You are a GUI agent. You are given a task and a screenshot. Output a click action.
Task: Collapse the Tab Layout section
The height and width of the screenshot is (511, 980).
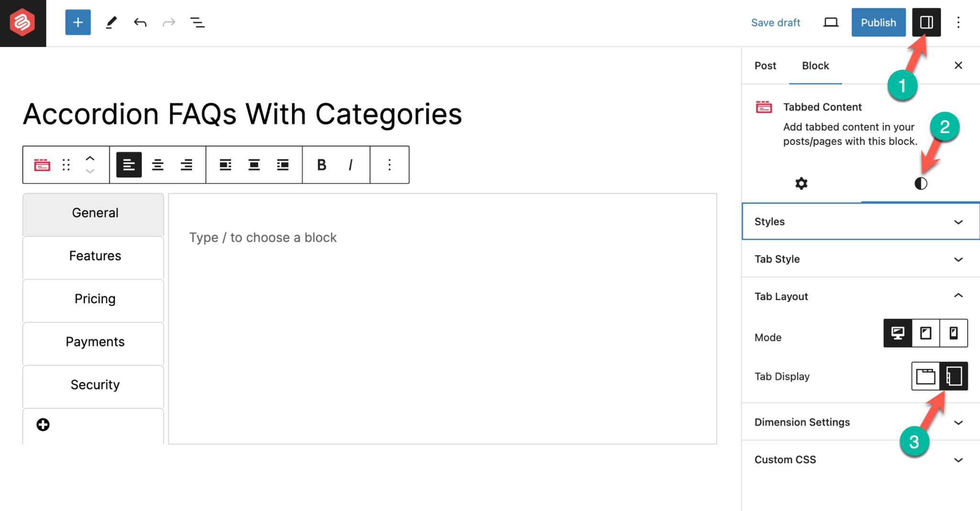click(958, 296)
